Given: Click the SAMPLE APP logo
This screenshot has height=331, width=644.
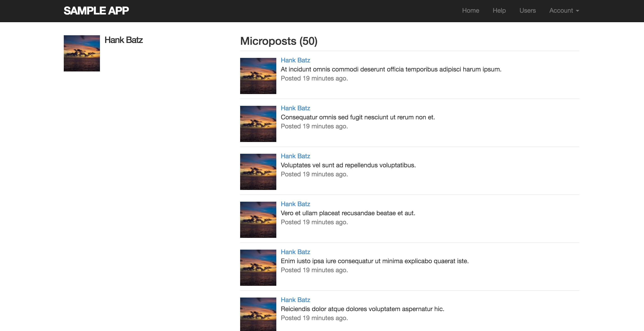Looking at the screenshot, I should 96,10.
